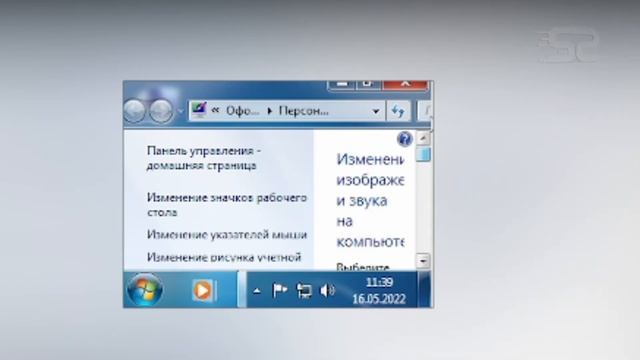Open "Панель управления - домашняя страница"
The height and width of the screenshot is (360, 640).
coord(204,158)
